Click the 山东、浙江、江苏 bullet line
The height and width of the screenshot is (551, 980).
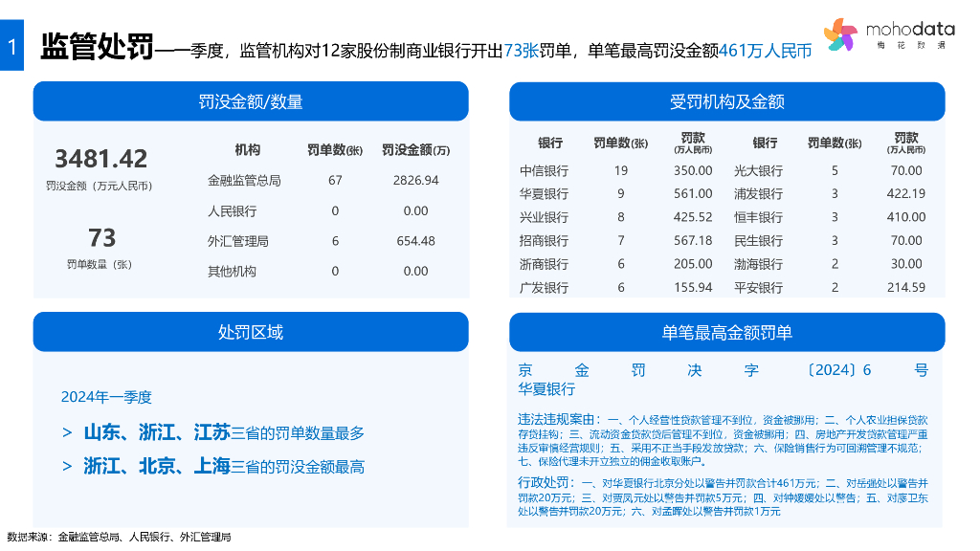pyautogui.click(x=213, y=432)
